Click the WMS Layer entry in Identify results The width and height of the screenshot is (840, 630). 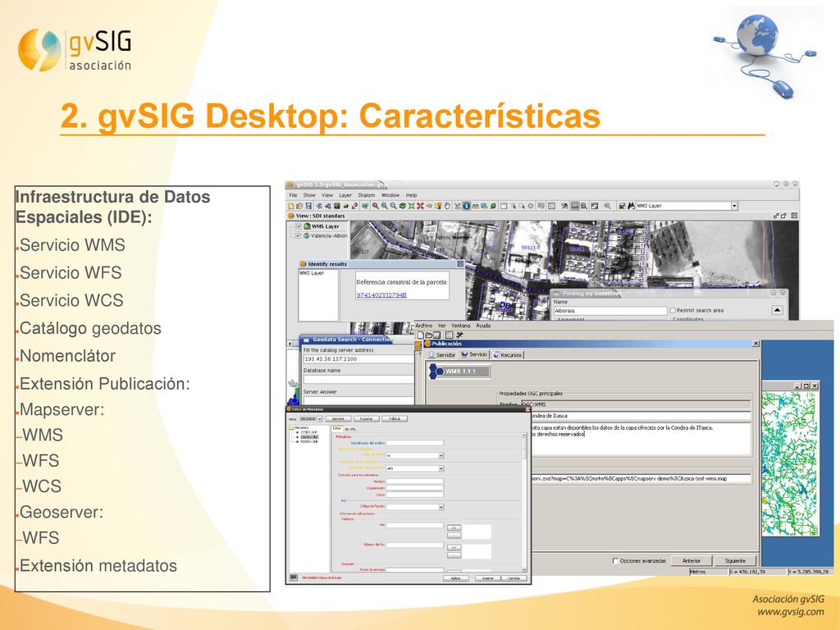[x=312, y=273]
